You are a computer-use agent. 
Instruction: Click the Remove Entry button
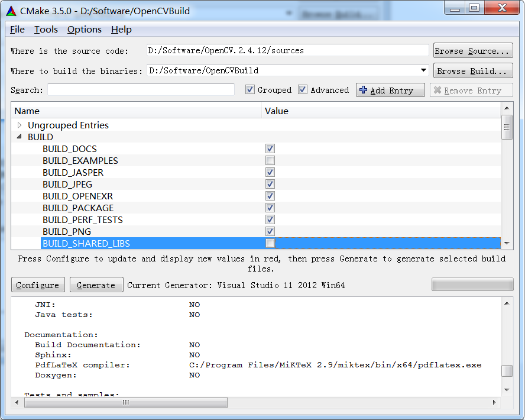point(471,90)
